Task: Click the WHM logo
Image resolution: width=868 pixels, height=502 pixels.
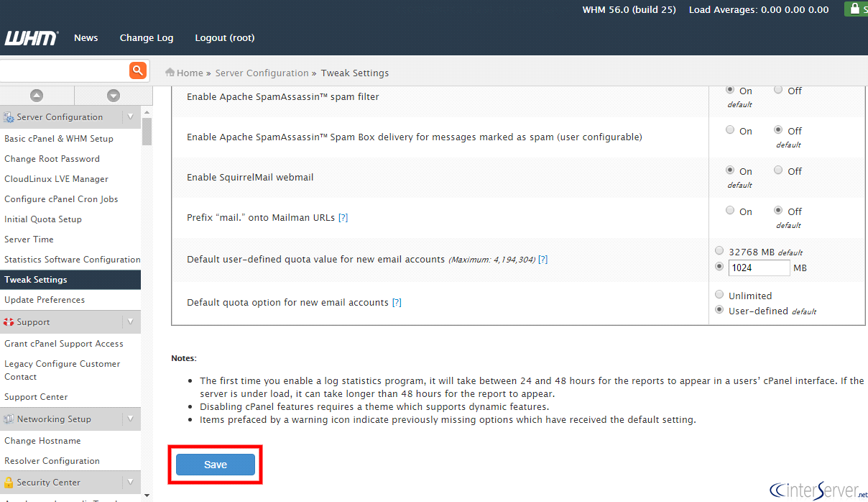Action: [30, 38]
